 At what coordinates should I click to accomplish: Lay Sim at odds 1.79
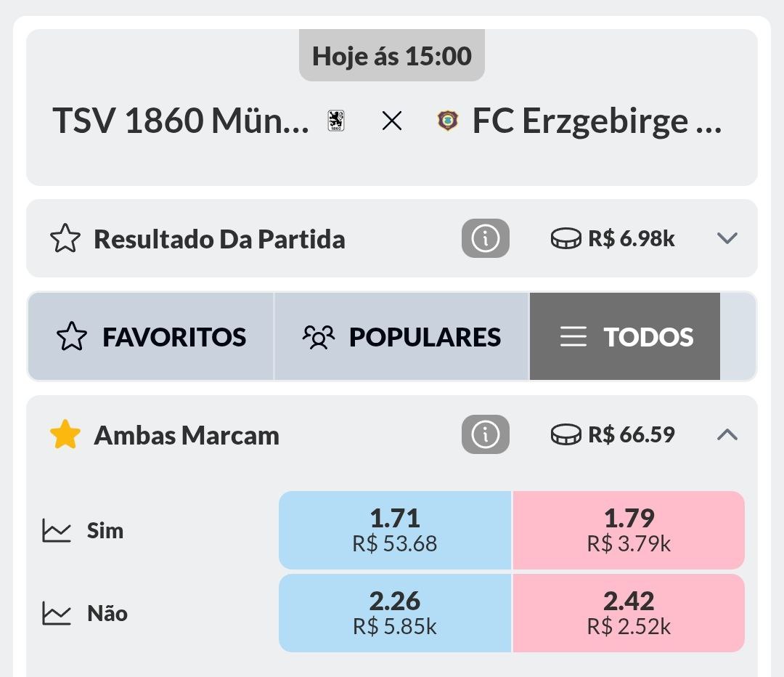tap(629, 530)
